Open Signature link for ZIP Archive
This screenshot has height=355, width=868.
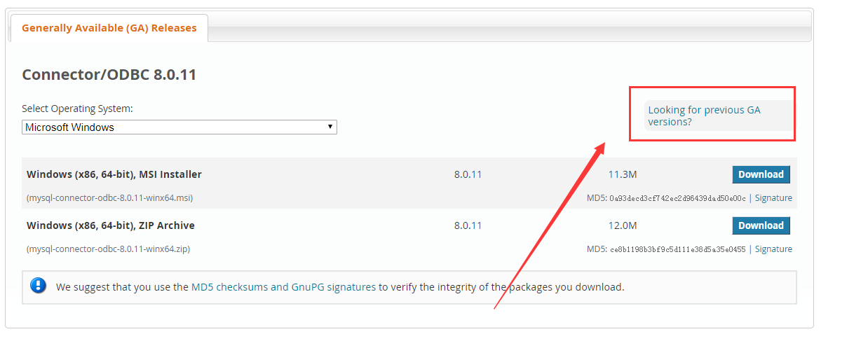point(773,249)
